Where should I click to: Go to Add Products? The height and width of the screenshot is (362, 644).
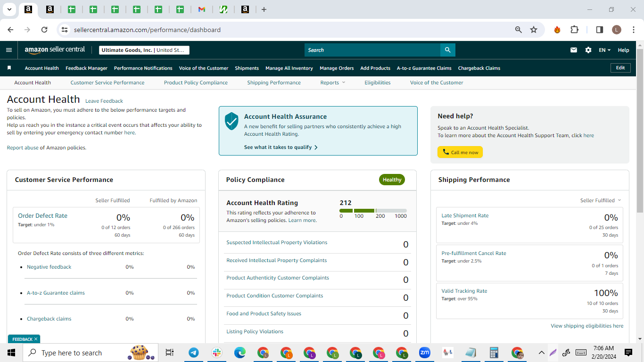click(375, 68)
